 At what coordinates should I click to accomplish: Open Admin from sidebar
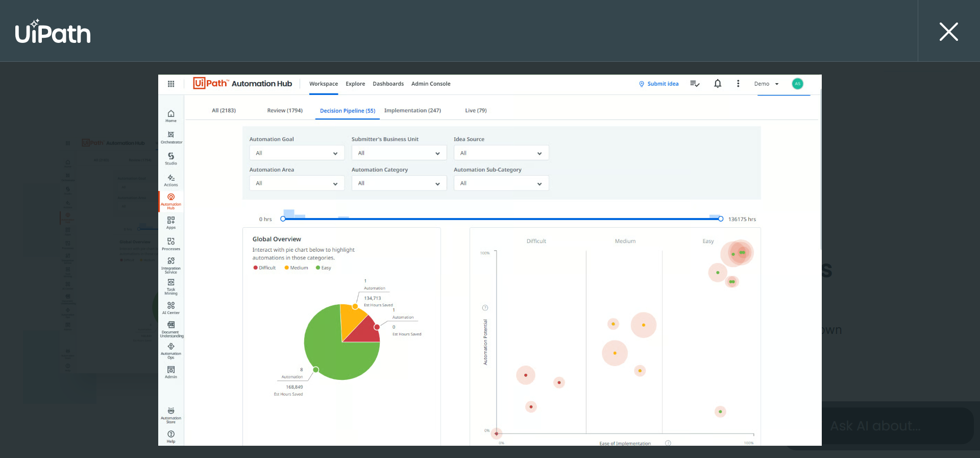coord(171,372)
